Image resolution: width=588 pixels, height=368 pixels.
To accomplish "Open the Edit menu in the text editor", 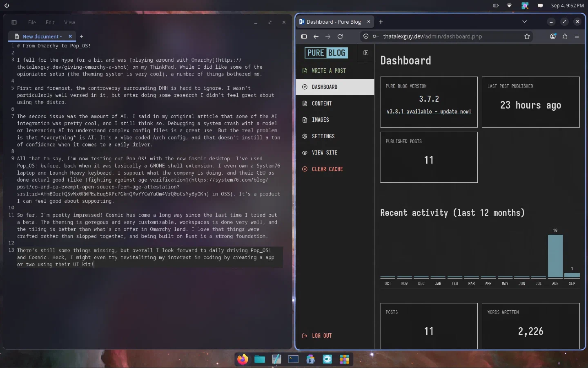I will [50, 22].
